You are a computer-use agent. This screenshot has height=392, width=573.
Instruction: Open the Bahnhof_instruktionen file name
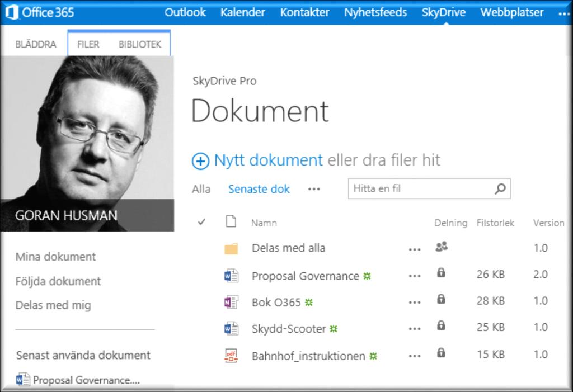308,356
